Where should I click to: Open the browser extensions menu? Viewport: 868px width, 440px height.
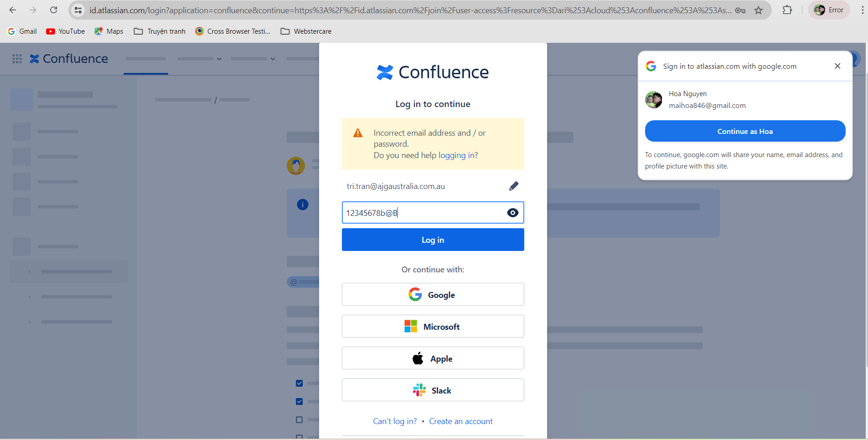(x=787, y=10)
